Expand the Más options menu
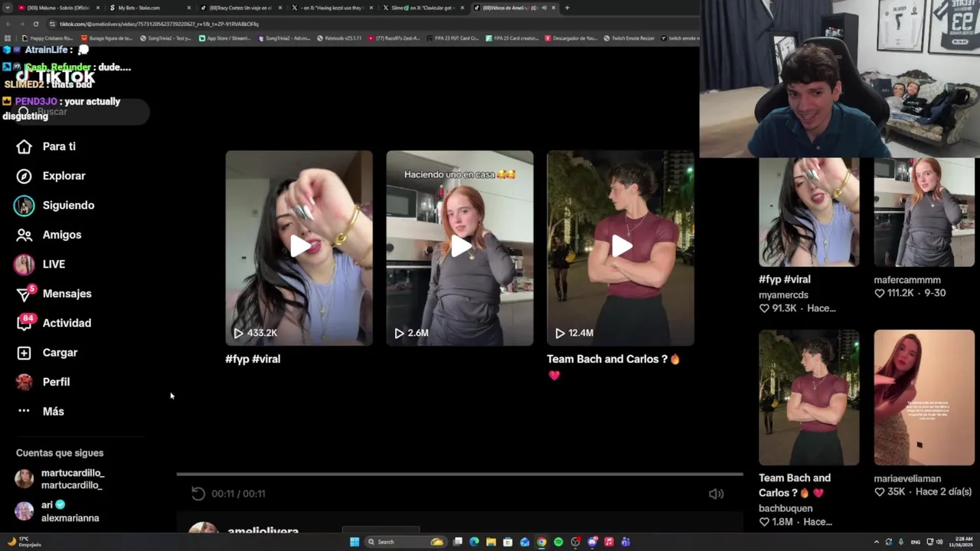Screen dimensions: 980x551 click(41, 412)
